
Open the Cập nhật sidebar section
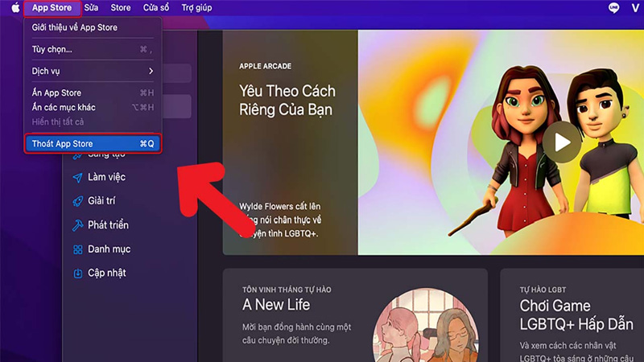pos(107,273)
